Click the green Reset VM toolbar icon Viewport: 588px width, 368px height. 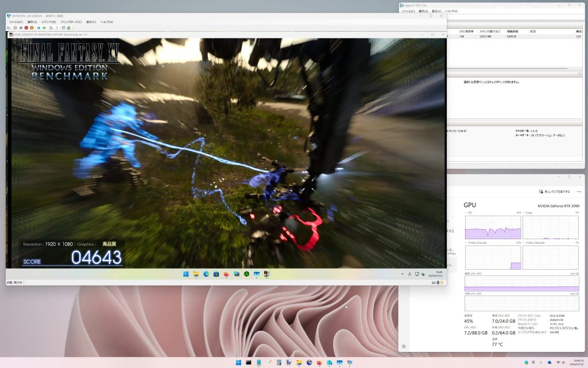click(x=44, y=28)
